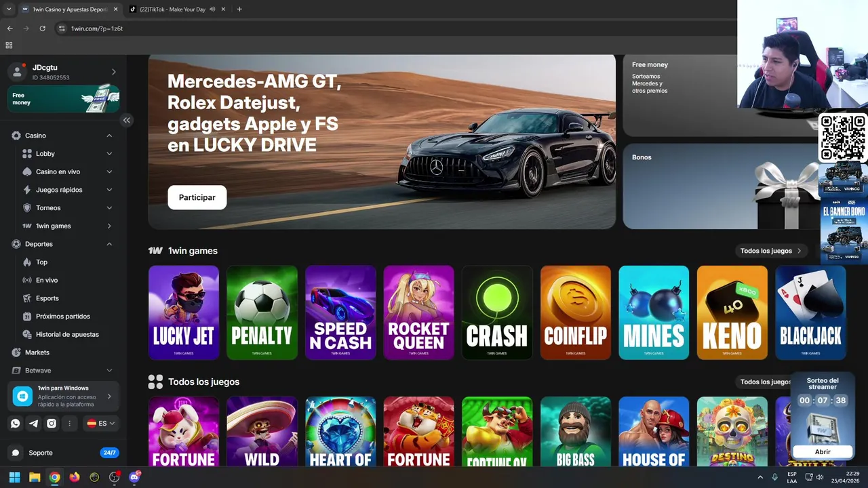868x488 pixels.
Task: Click the 24/7 support badge
Action: coord(109,453)
